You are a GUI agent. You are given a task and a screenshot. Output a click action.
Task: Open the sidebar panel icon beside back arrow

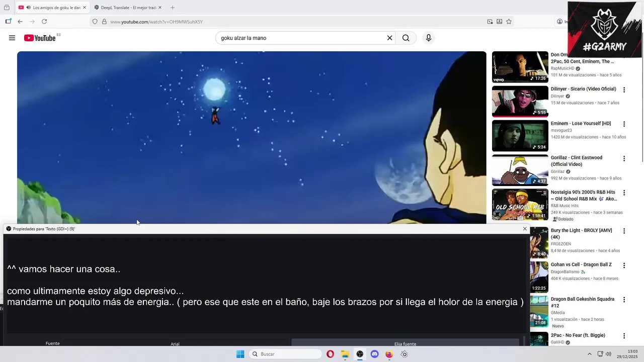(8, 22)
